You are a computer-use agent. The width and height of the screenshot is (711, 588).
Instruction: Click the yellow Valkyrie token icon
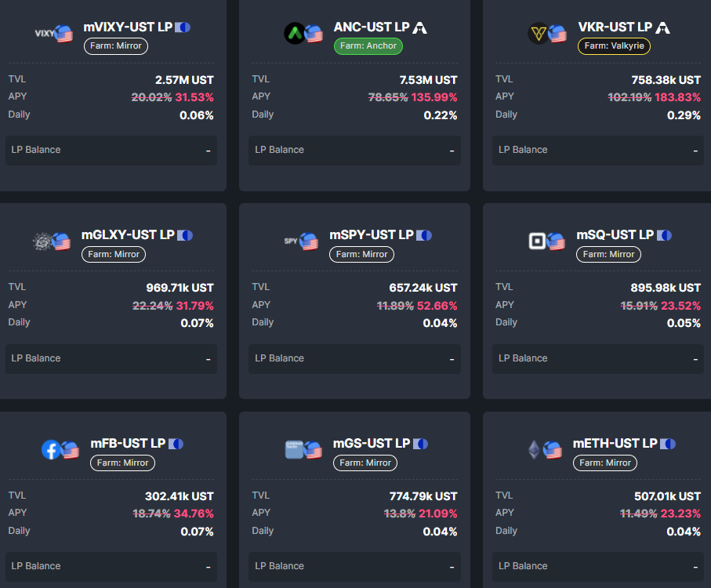[539, 34]
